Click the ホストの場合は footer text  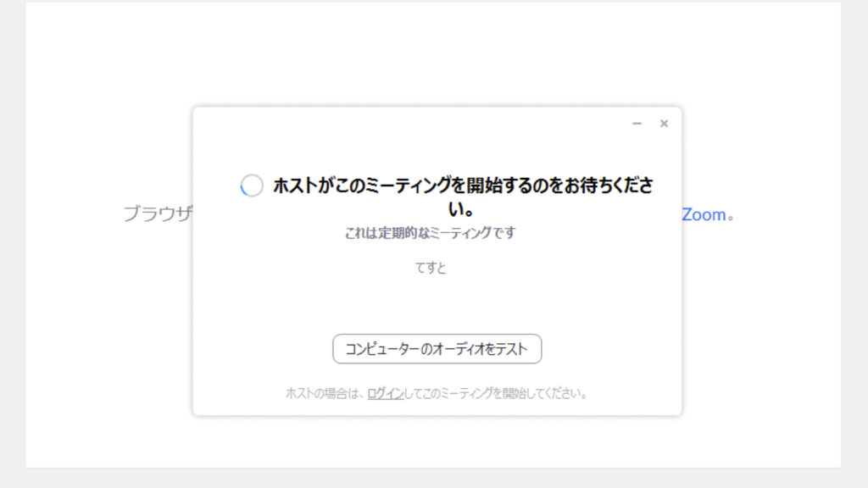click(x=325, y=394)
